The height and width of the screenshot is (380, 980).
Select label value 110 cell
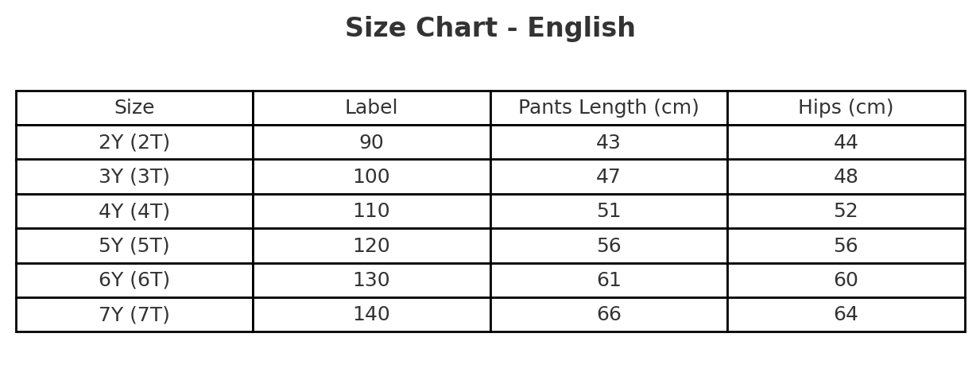(x=371, y=211)
